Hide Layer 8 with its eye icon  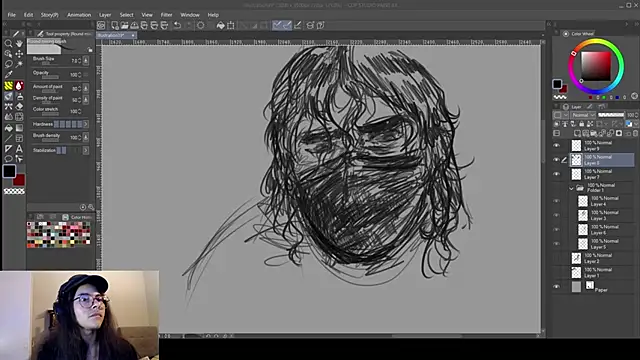click(x=556, y=160)
